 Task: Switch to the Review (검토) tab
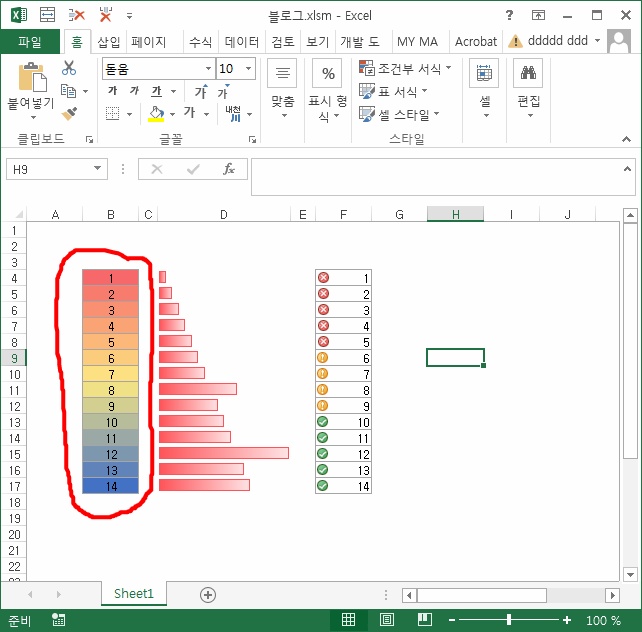[283, 41]
